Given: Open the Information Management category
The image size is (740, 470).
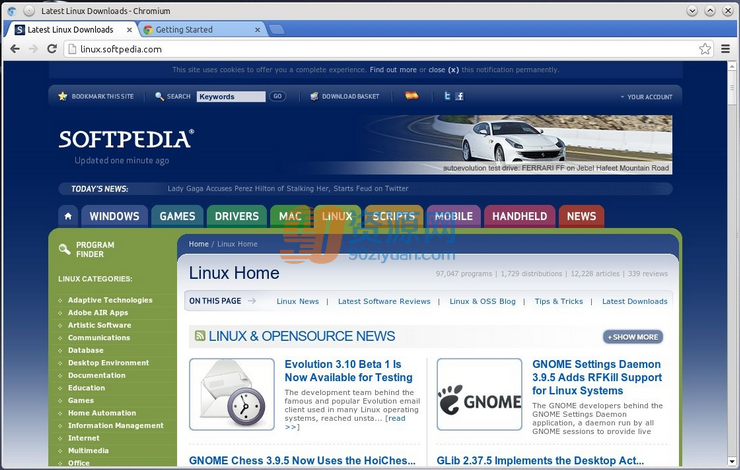Looking at the screenshot, I should 116,426.
